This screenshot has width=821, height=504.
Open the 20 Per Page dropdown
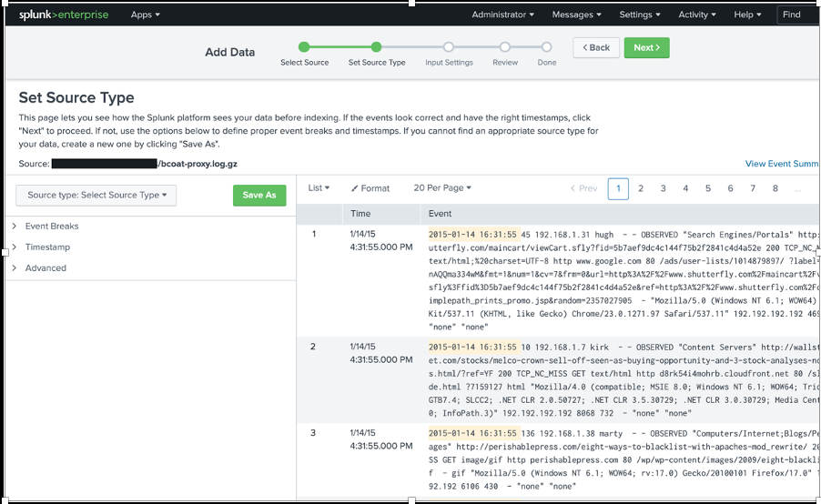pos(442,188)
